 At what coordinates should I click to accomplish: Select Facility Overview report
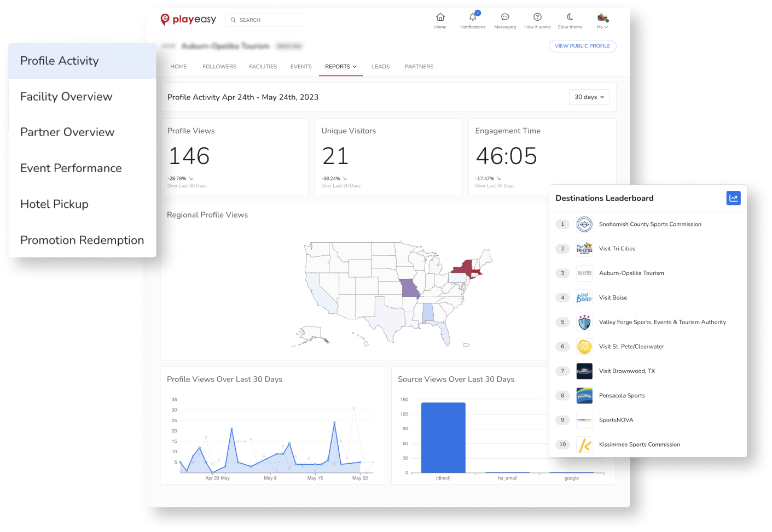click(82, 97)
